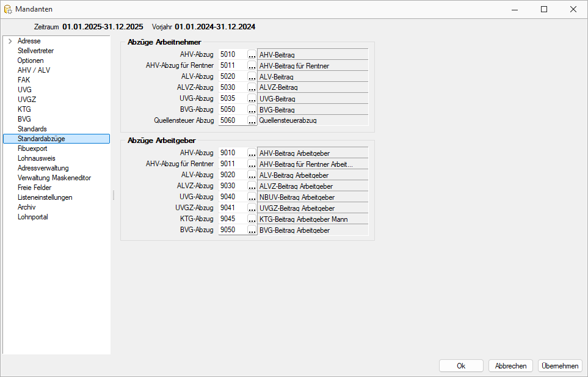The width and height of the screenshot is (588, 377).
Task: Select KTG in the sidebar
Action: pos(24,109)
